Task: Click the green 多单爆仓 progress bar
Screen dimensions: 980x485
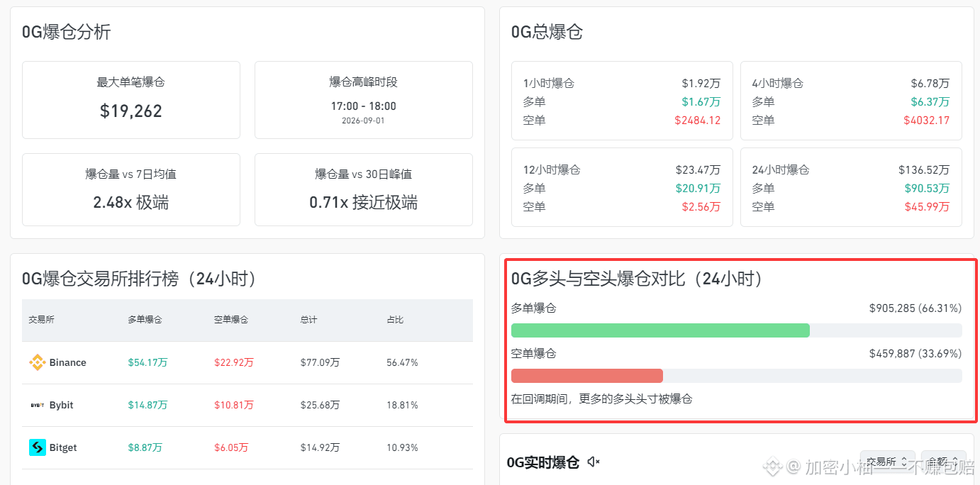Action: (x=660, y=330)
